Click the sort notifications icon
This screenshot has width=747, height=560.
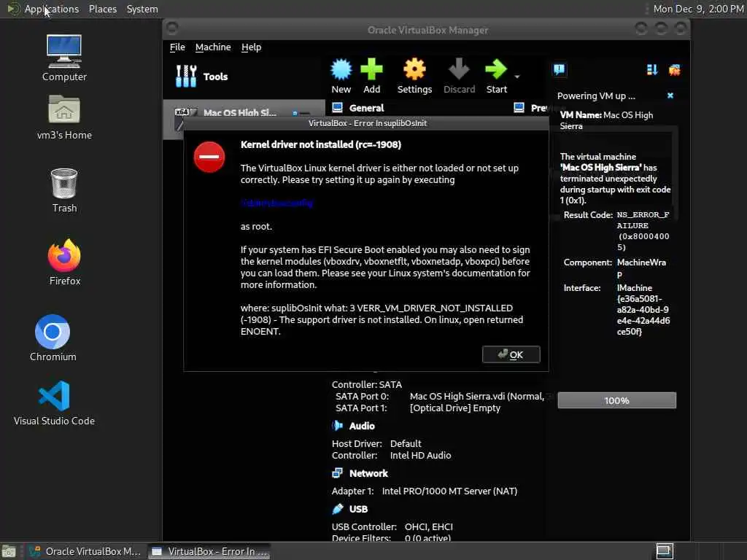(x=652, y=70)
